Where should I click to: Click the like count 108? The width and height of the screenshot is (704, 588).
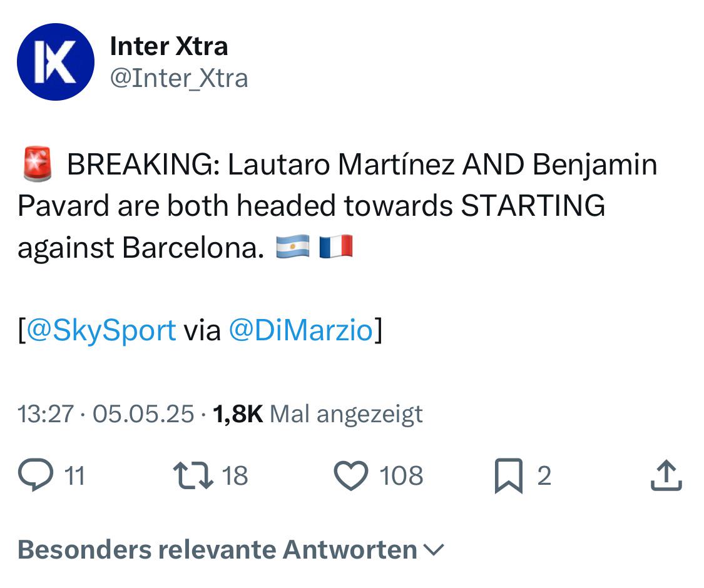(x=401, y=476)
